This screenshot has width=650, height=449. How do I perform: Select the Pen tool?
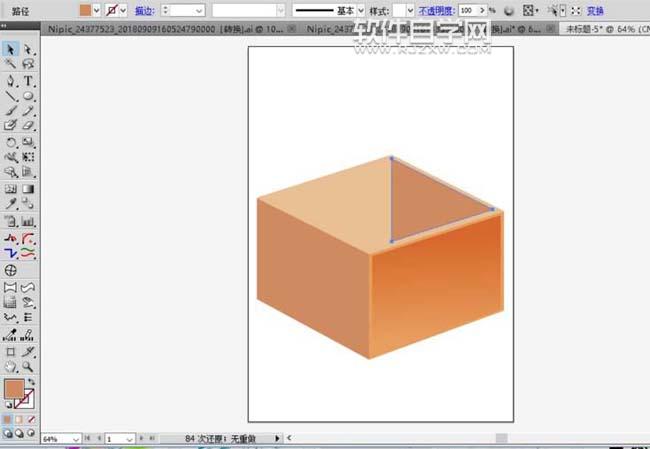[10, 81]
